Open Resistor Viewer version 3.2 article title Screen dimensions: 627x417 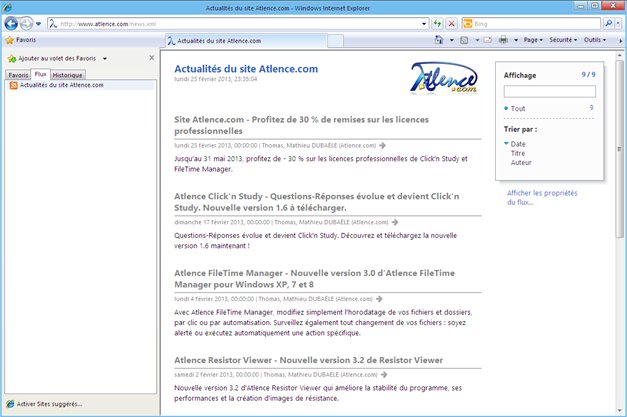click(308, 360)
